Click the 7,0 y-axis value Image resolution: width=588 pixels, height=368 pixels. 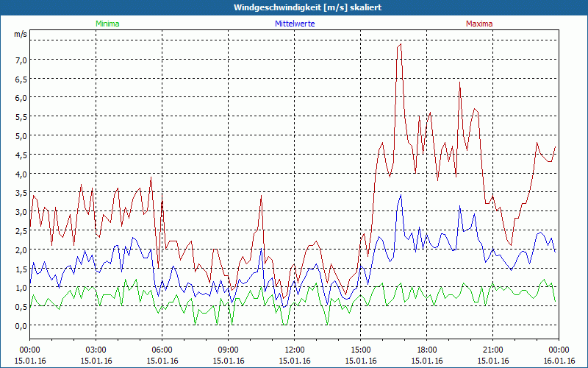[21, 60]
